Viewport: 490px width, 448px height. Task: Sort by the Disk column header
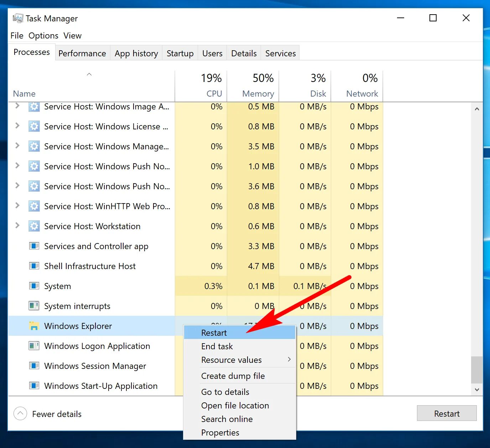(305, 86)
